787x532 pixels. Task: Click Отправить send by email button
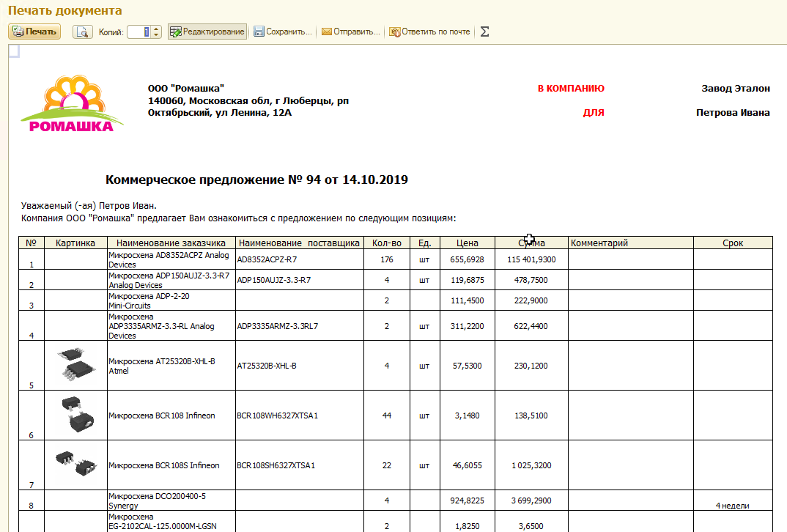tap(351, 32)
